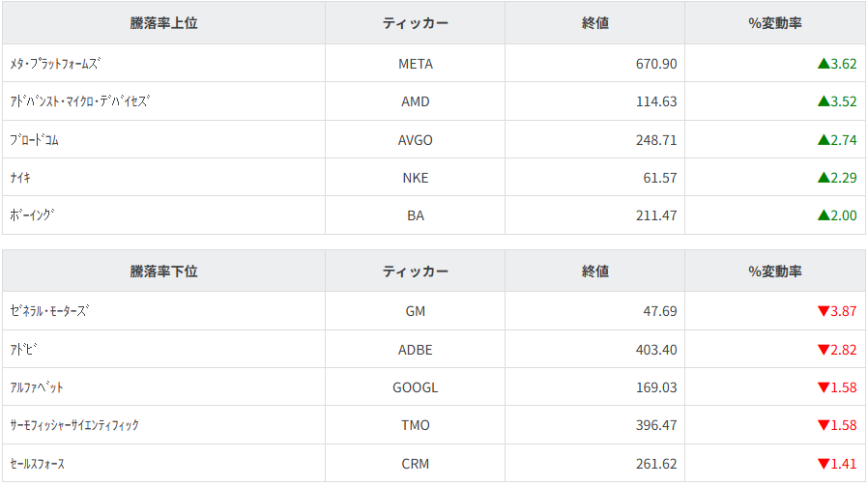
Task: Click the メタ・プラットフォームズ company name
Action: coord(55,64)
